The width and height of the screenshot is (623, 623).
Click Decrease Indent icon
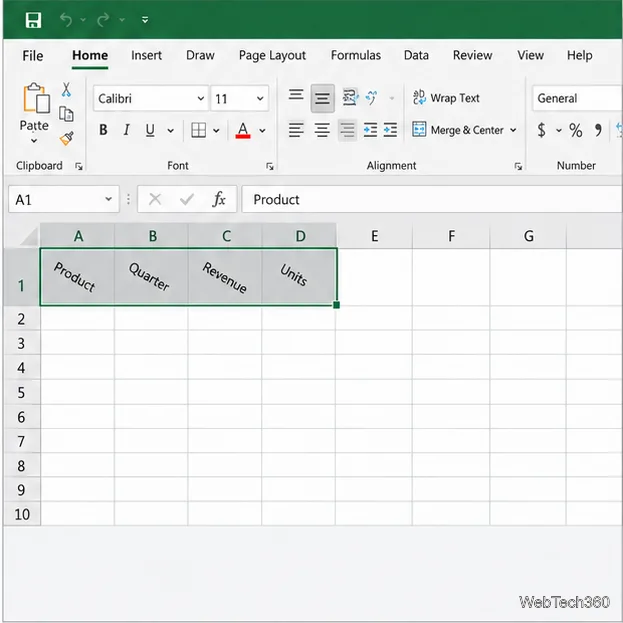click(x=370, y=130)
